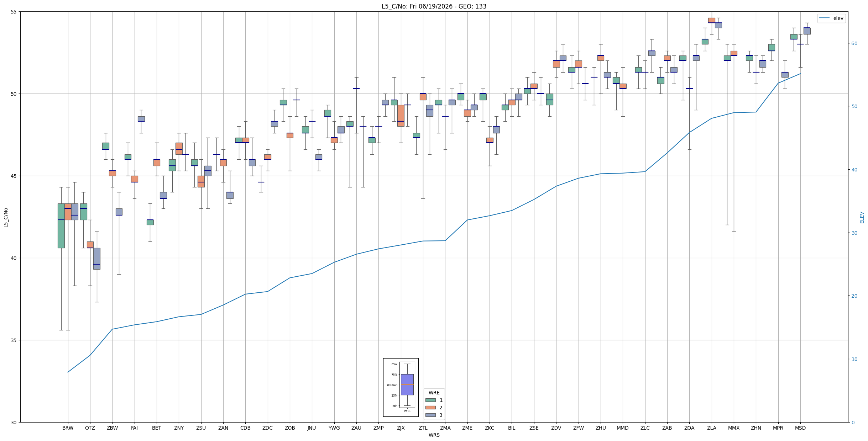Select the BRW station label on x-axis
Screen dimensions: 868x441
(x=68, y=428)
